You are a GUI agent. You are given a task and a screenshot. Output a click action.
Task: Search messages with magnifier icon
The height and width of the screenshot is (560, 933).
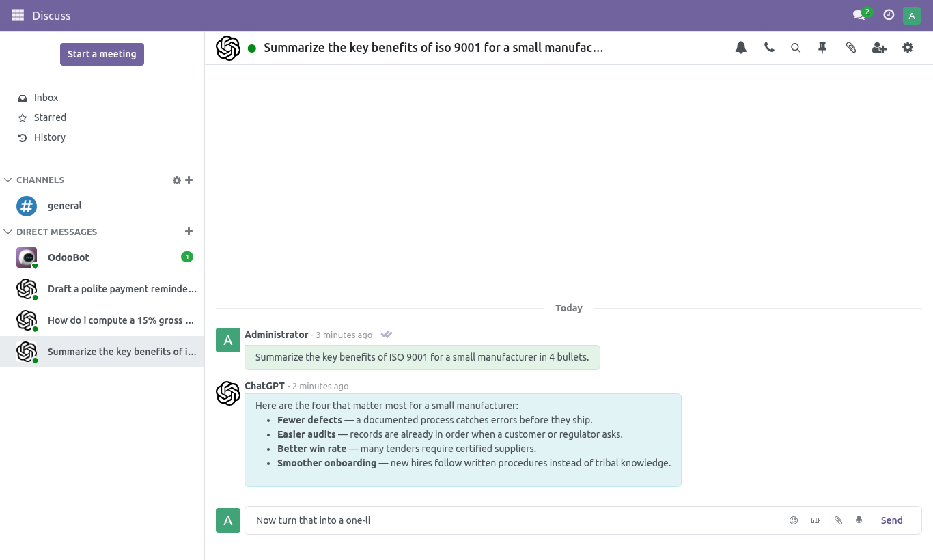tap(796, 48)
